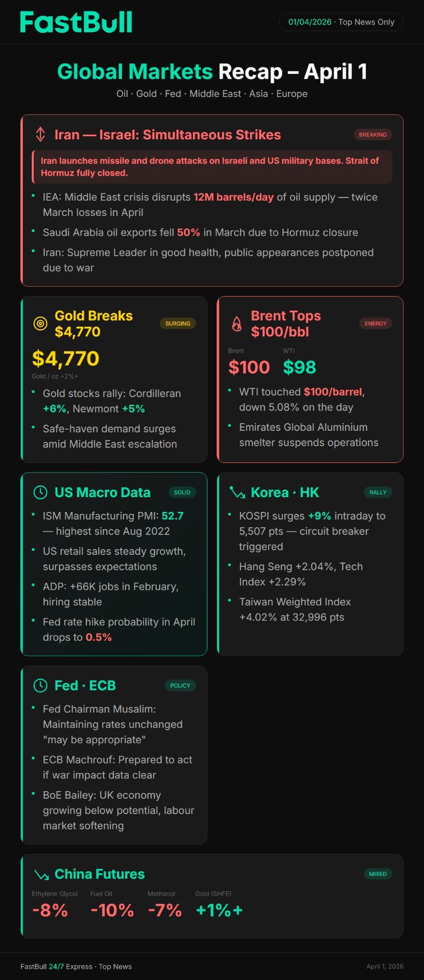Click the POLICY badge on Fed card
This screenshot has height=980, width=424.
click(x=180, y=685)
